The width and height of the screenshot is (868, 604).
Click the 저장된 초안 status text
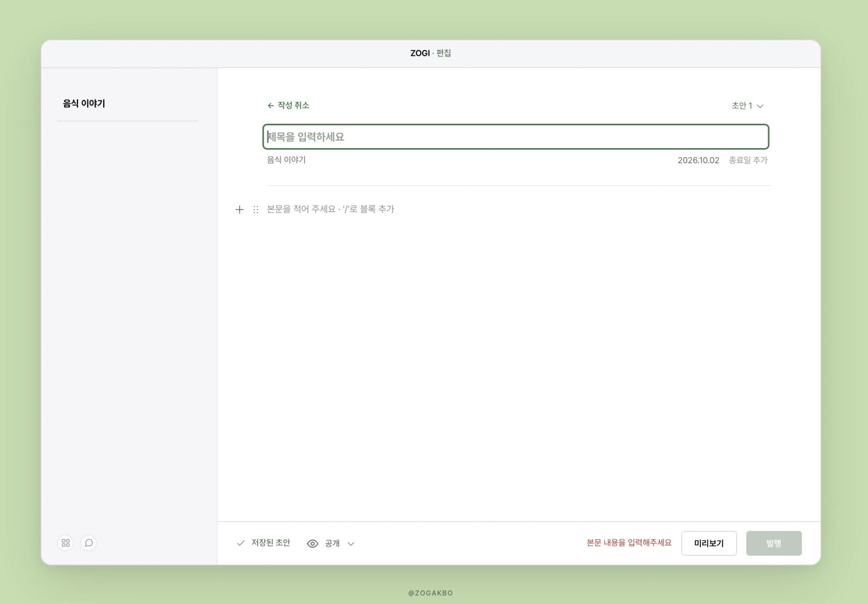(271, 543)
